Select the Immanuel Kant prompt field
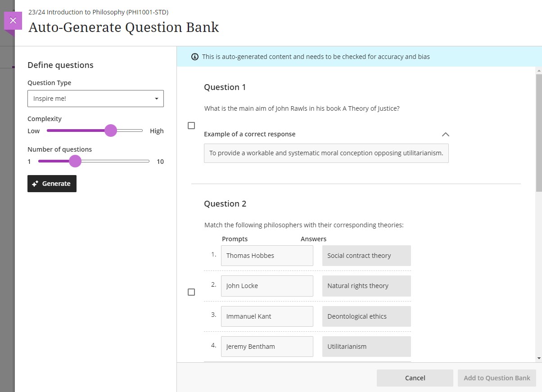This screenshot has width=542, height=392. click(267, 316)
